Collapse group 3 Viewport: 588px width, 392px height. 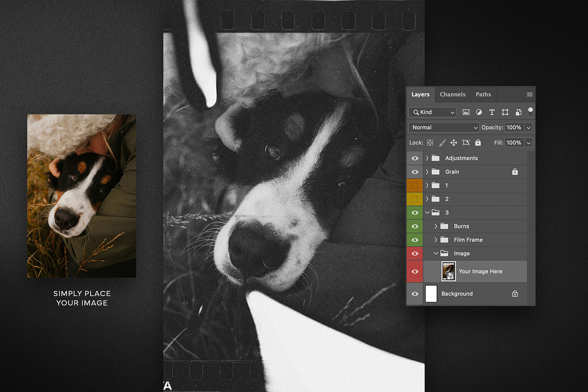[x=427, y=213]
